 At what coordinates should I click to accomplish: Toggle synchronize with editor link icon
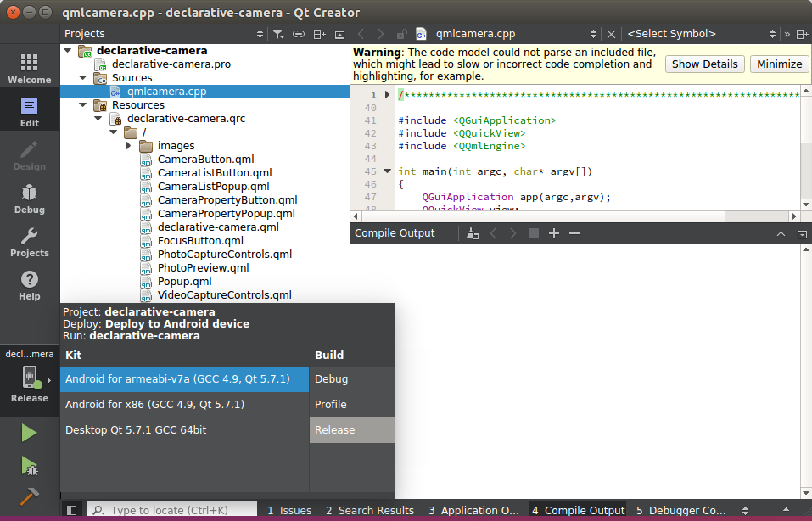(299, 34)
